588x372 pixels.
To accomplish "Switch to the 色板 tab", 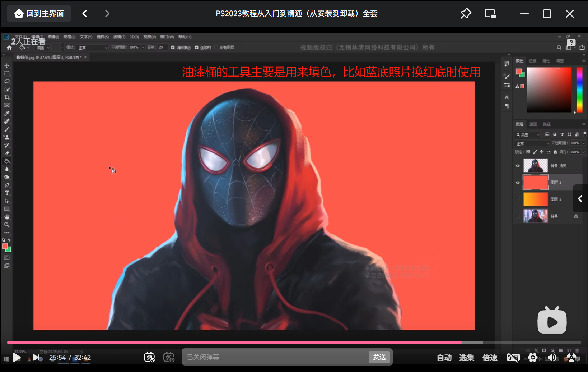I will (533, 61).
